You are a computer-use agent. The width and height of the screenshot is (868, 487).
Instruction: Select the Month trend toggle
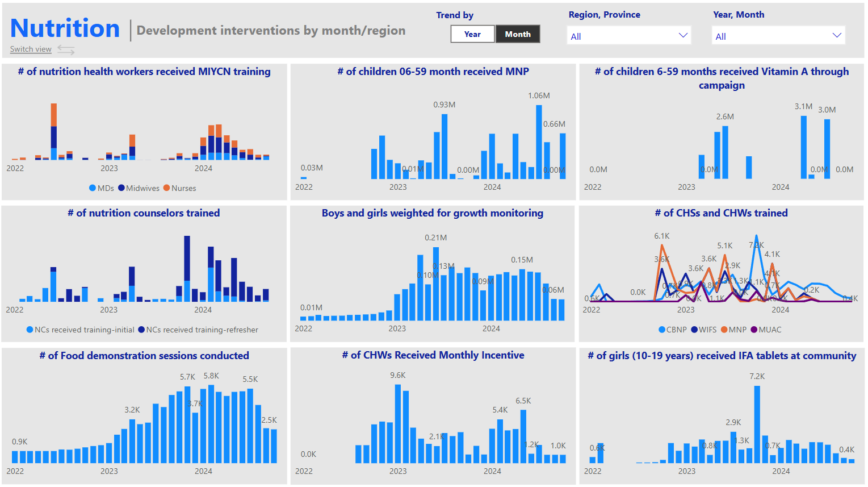[x=518, y=34]
